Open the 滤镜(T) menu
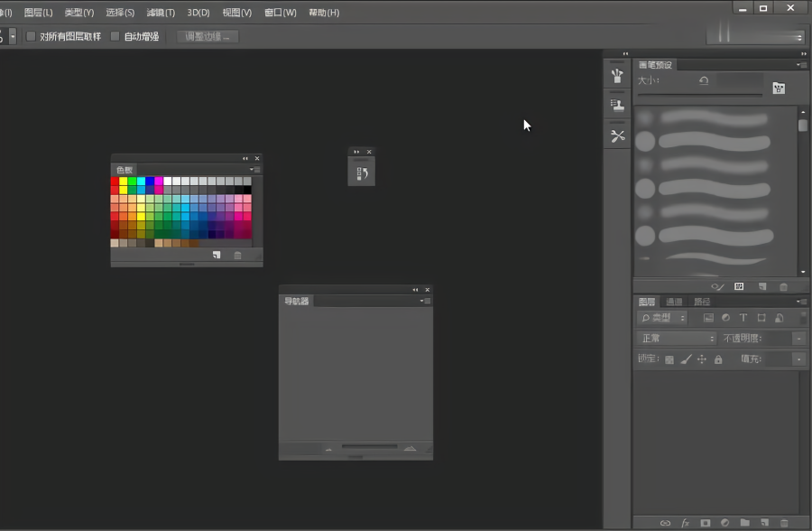Viewport: 812px width, 531px height. click(x=161, y=13)
